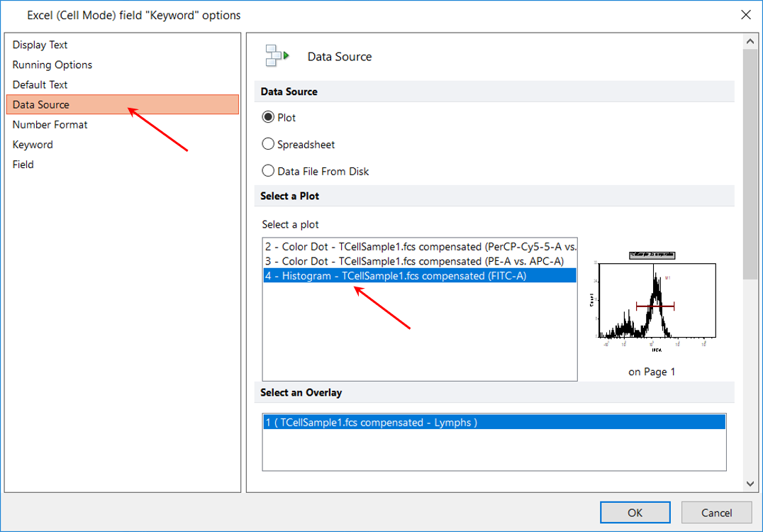
Task: Open the Field category
Action: point(123,165)
